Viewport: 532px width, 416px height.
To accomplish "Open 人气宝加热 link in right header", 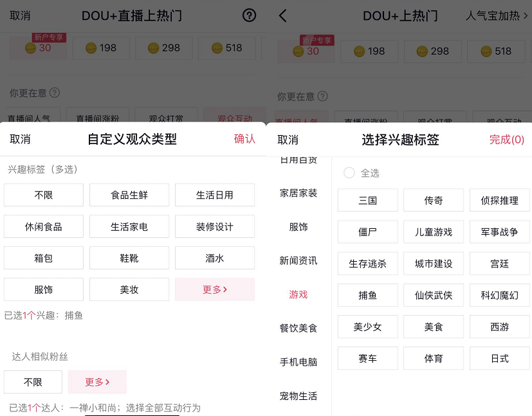I will [497, 15].
